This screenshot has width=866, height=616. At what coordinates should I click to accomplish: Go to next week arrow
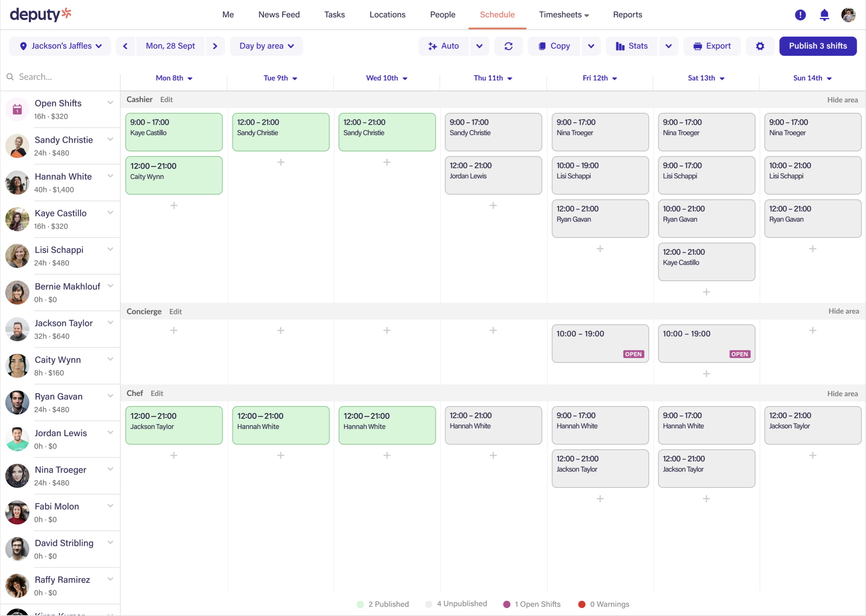pos(215,46)
